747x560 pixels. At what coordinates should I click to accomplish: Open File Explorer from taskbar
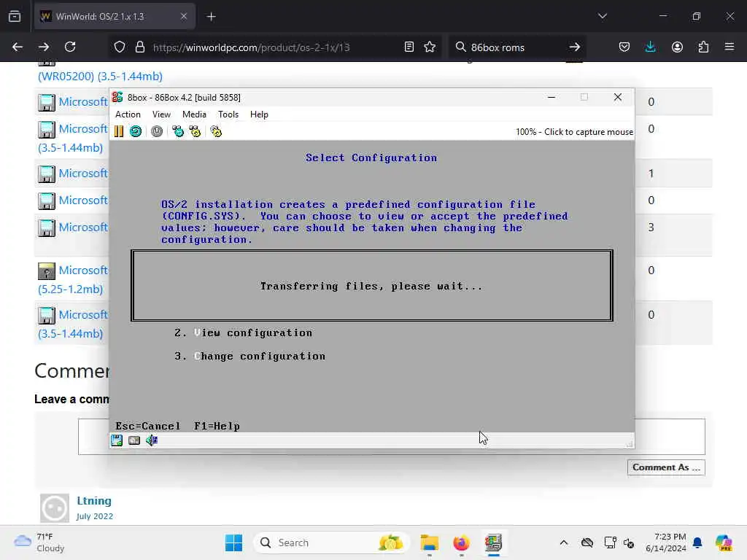(429, 542)
